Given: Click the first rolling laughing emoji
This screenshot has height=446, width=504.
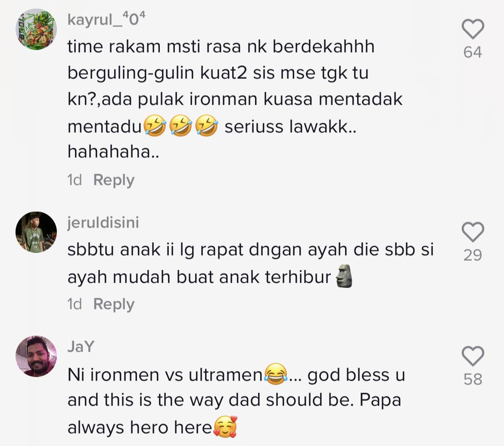Looking at the screenshot, I should (155, 125).
